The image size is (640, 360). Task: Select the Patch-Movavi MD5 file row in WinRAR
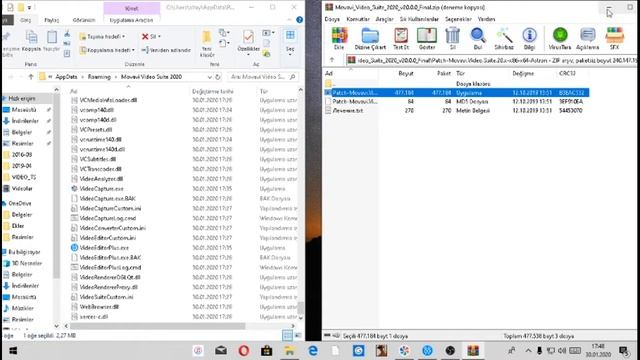(x=457, y=101)
